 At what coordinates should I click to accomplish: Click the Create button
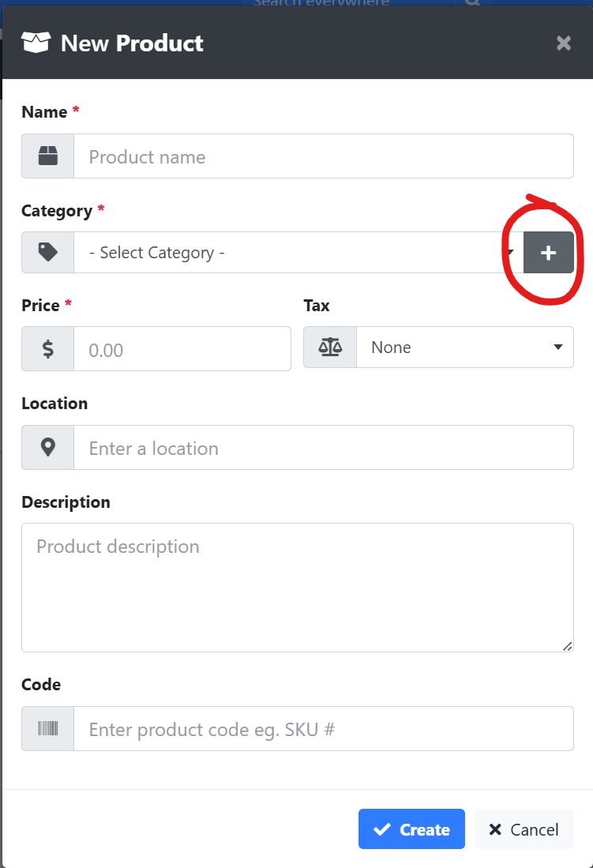[x=411, y=829]
